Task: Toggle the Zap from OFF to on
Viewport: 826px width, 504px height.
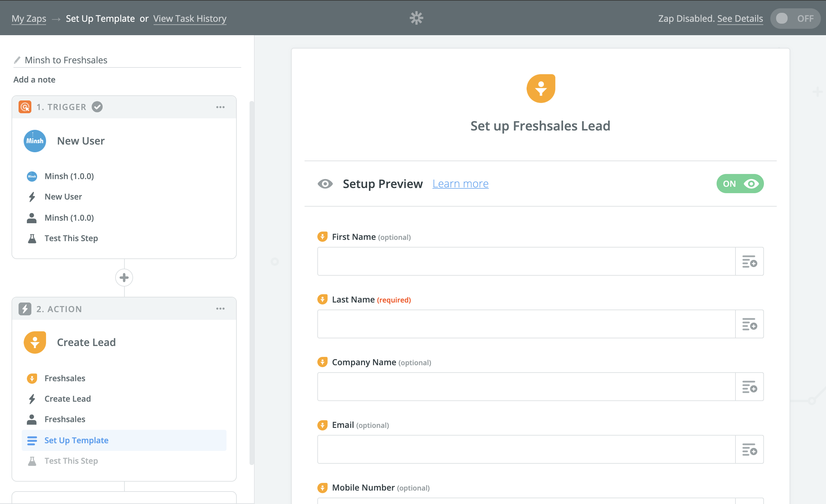Action: (795, 19)
